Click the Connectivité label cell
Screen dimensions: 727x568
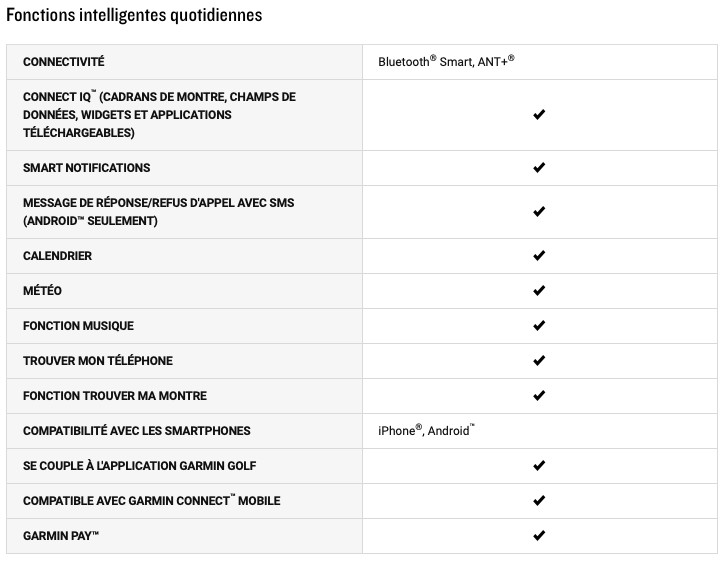point(184,62)
